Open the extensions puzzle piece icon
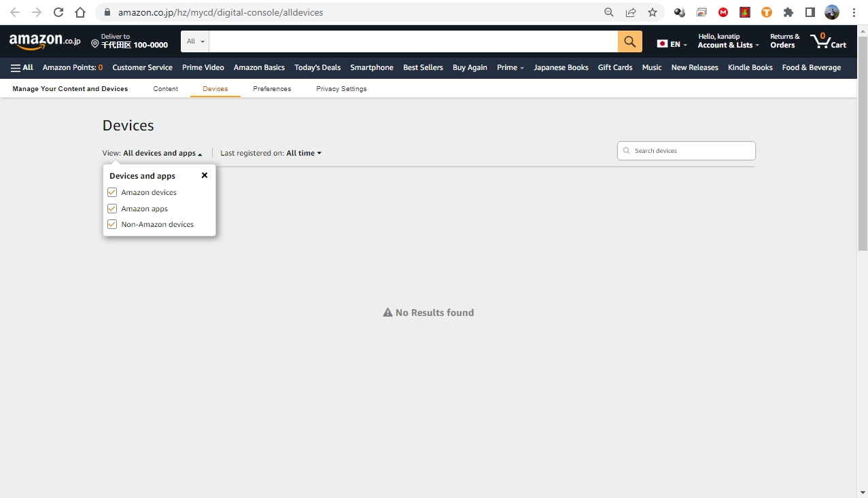This screenshot has height=498, width=868. [788, 12]
